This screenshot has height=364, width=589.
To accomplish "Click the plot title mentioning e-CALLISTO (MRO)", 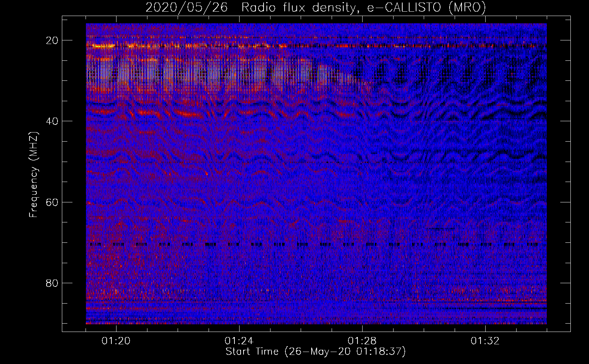I will click(316, 8).
